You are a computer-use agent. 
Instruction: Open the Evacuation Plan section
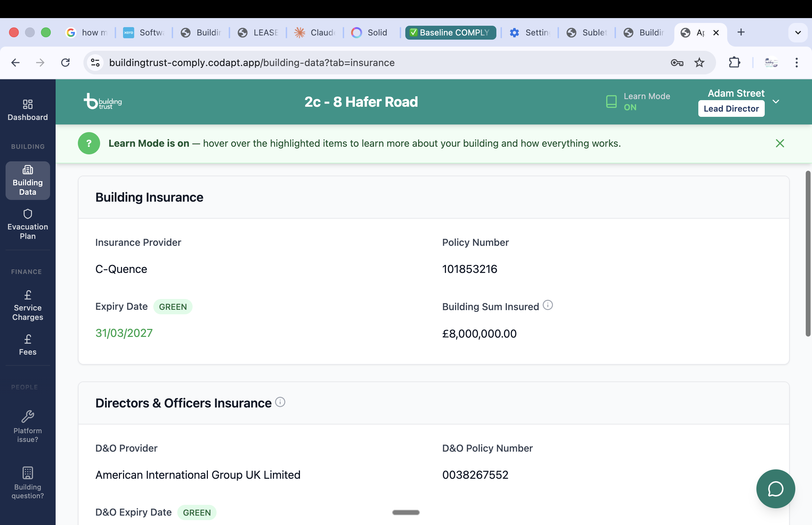click(27, 224)
